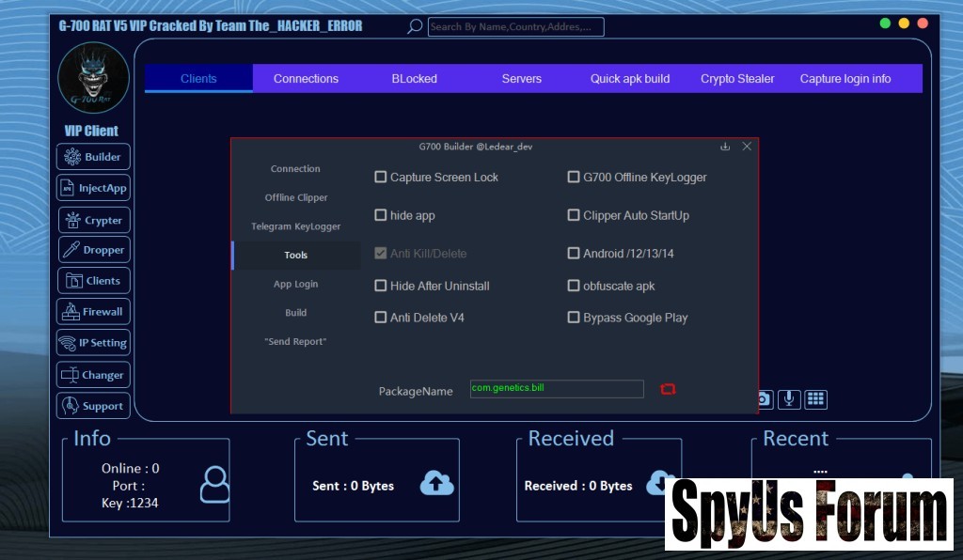The image size is (963, 560).
Task: Open the Firewall section
Action: (x=93, y=312)
